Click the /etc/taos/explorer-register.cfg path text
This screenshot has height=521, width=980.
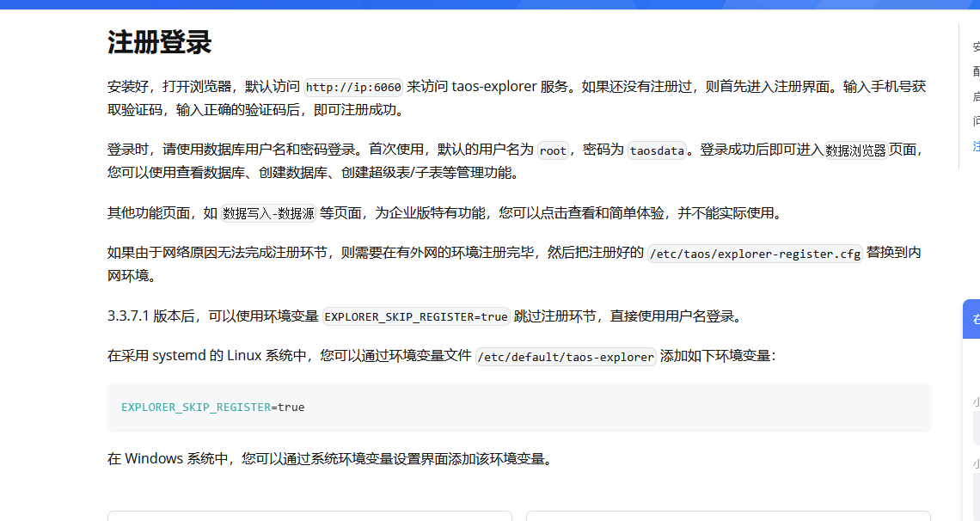pos(755,254)
